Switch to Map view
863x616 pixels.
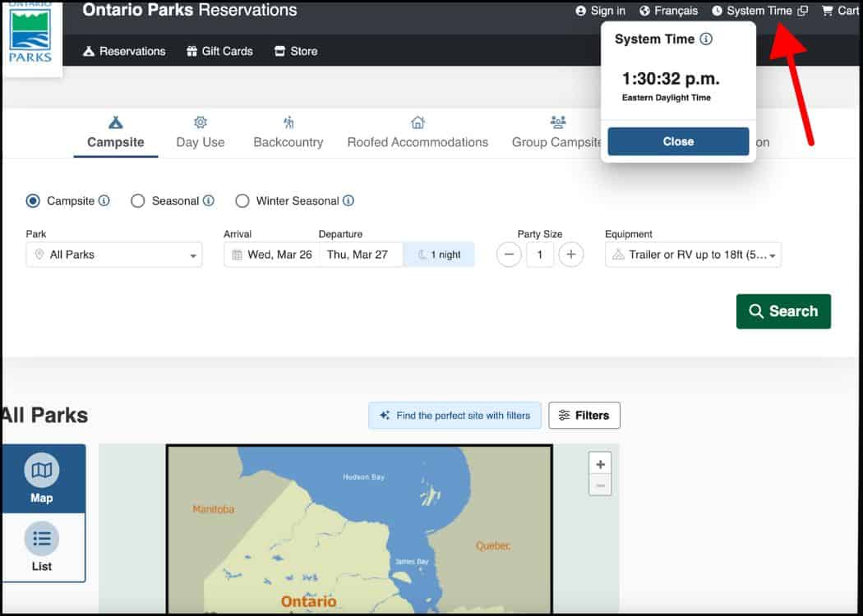point(43,479)
